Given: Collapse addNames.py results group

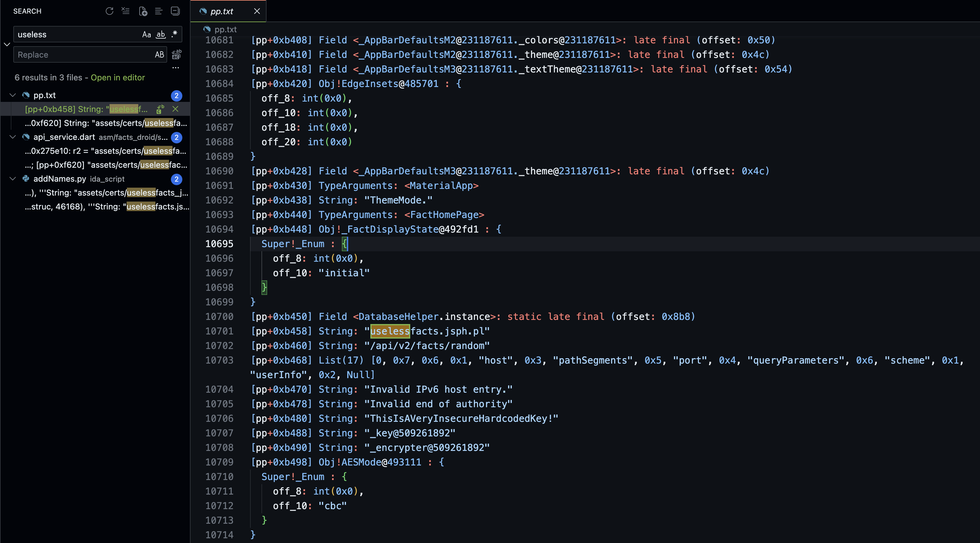Looking at the screenshot, I should pyautogui.click(x=13, y=179).
